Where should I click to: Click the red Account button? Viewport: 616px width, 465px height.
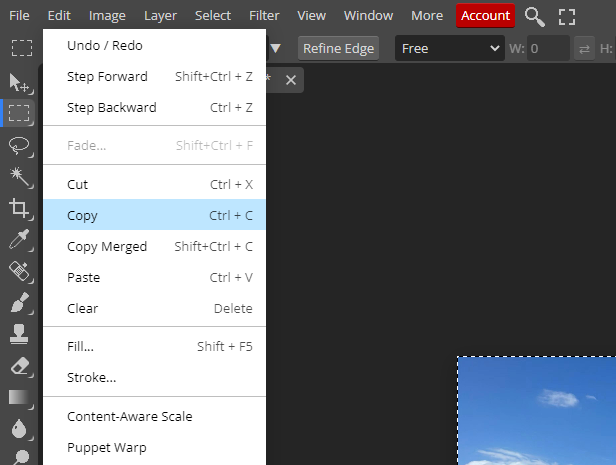pos(485,16)
